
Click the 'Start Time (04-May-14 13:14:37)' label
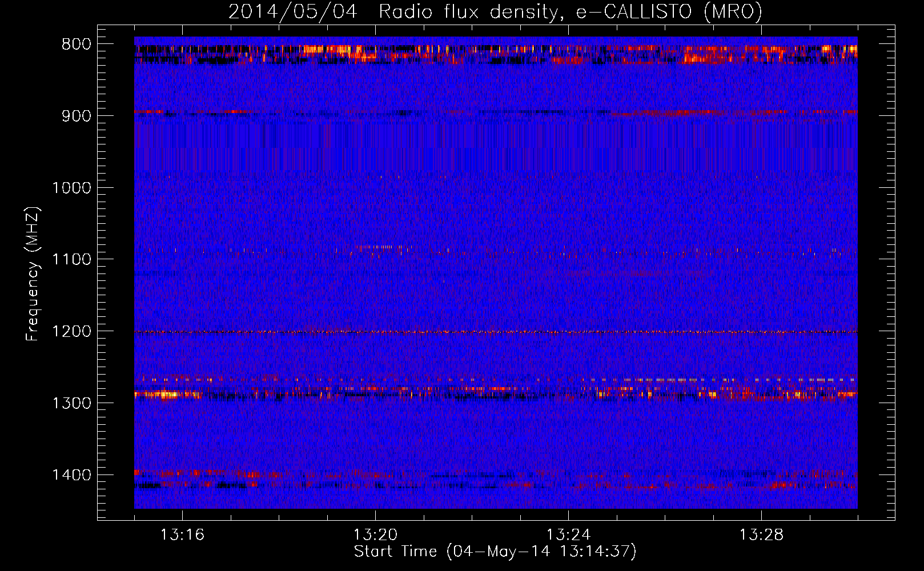495,552
